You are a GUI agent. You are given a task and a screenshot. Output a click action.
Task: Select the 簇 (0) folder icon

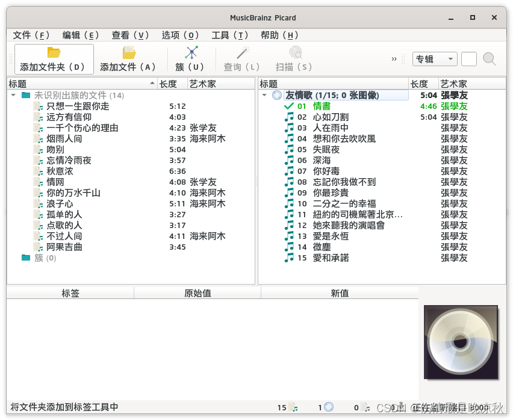(26, 258)
